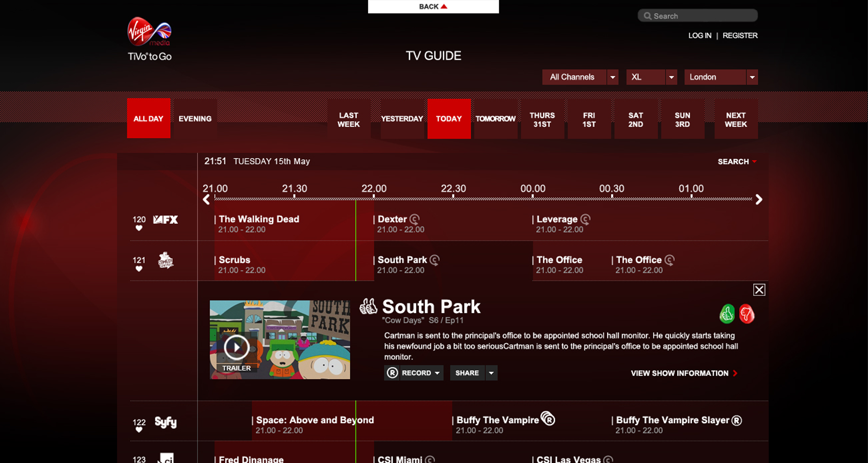This screenshot has width=868, height=463.
Task: Click the search magnifier icon
Action: pyautogui.click(x=647, y=16)
